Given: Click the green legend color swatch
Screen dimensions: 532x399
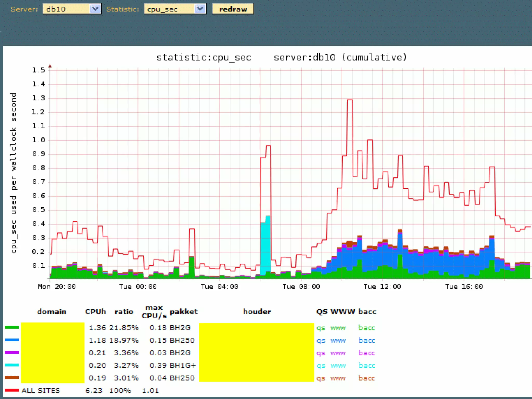Looking at the screenshot, I should pos(12,327).
